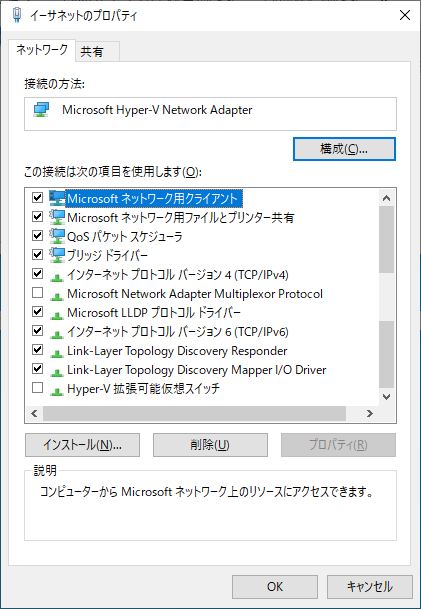Click the キャンセル button
The image size is (421, 609).
[x=370, y=586]
